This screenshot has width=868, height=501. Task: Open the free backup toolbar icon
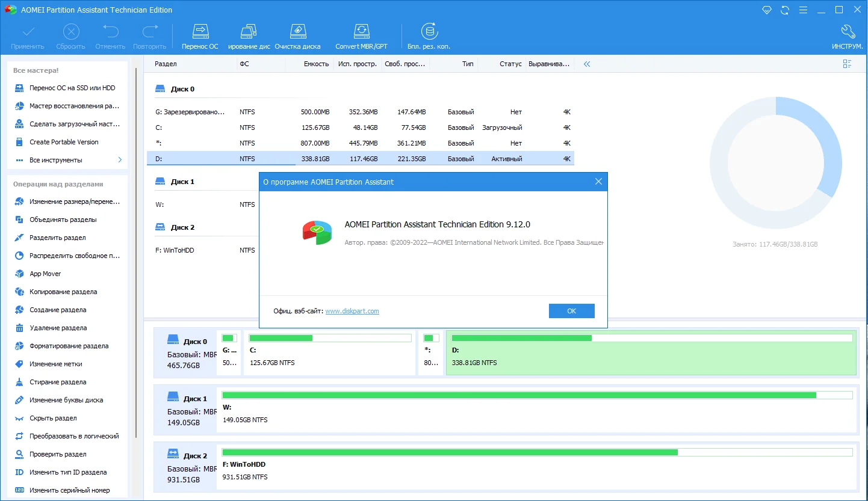pos(429,31)
